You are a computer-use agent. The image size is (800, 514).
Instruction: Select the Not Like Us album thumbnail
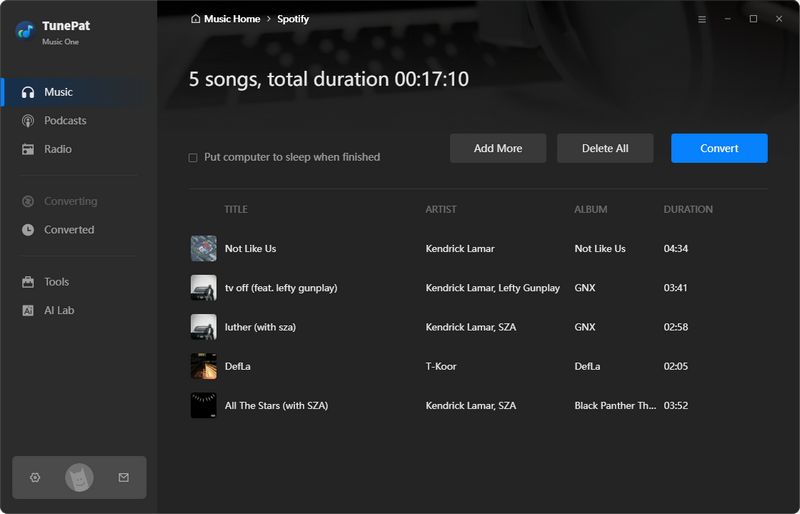[203, 248]
